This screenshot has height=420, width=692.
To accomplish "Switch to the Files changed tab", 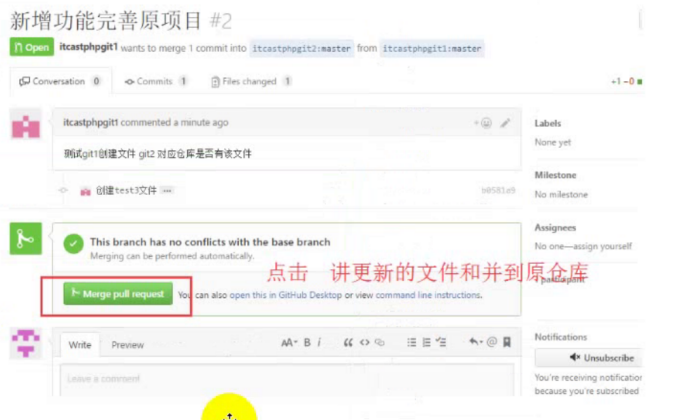I will [252, 81].
